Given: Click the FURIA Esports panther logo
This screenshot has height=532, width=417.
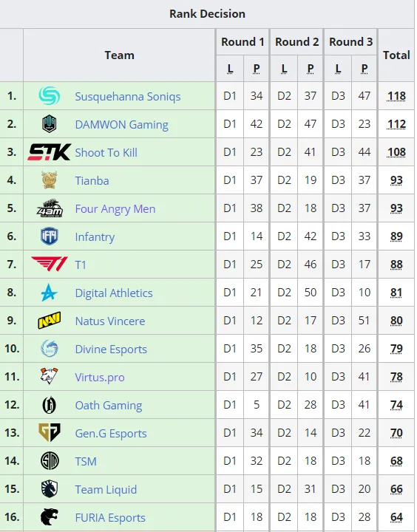Looking at the screenshot, I should point(50,517).
